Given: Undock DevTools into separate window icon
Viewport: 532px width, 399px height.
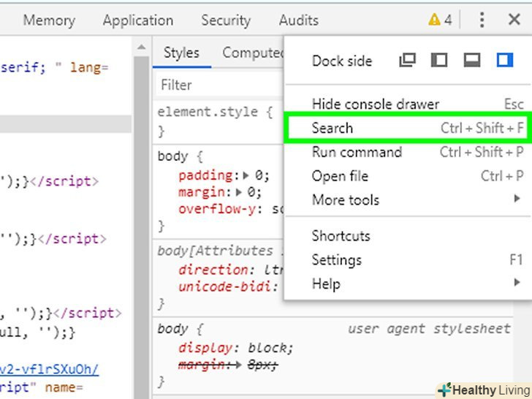Looking at the screenshot, I should click(x=407, y=61).
